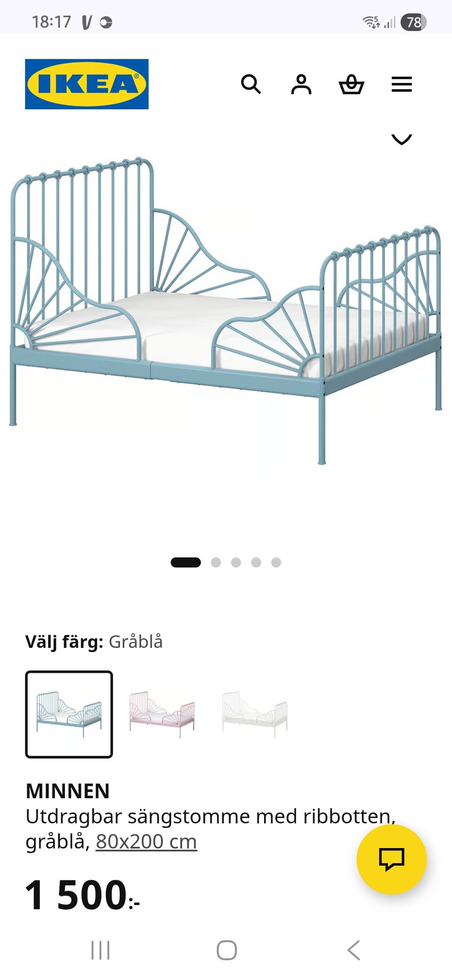This screenshot has width=452, height=980.
Task: Go to the second image dot
Action: click(216, 562)
